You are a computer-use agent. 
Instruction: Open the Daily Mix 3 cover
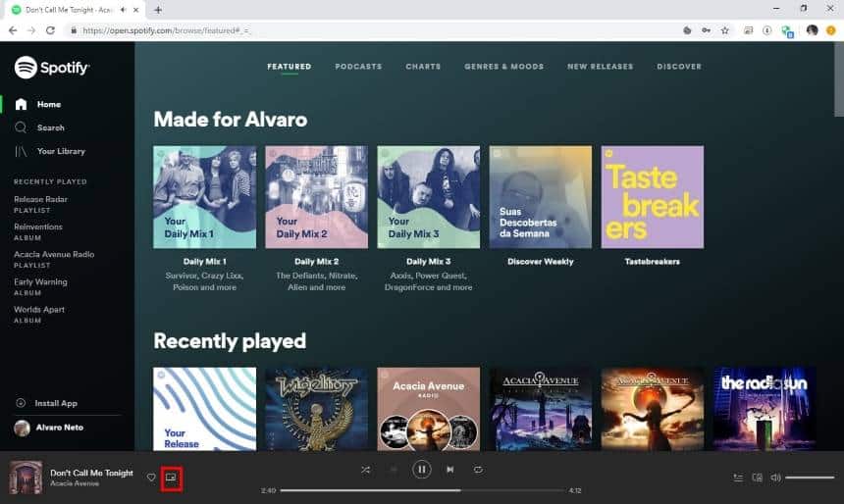429,197
